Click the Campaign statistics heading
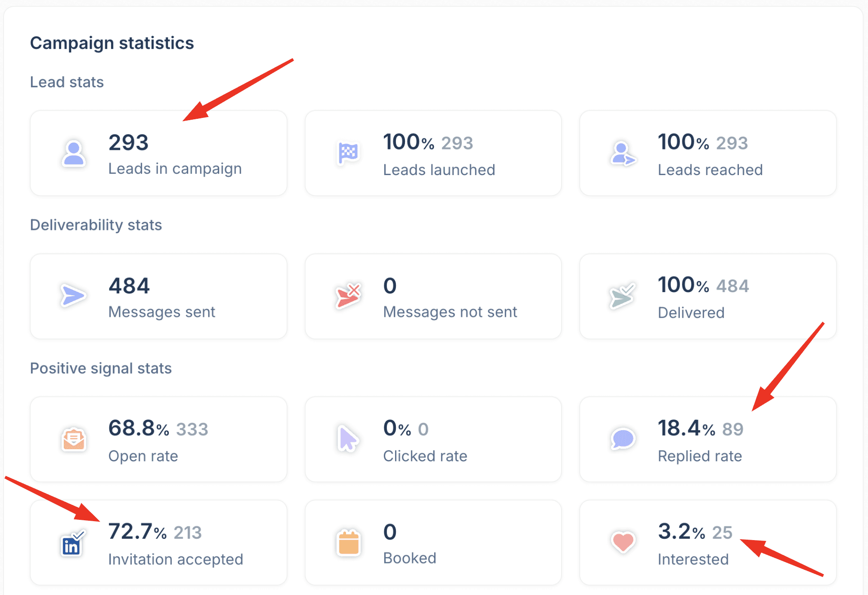868x595 pixels. click(x=112, y=43)
